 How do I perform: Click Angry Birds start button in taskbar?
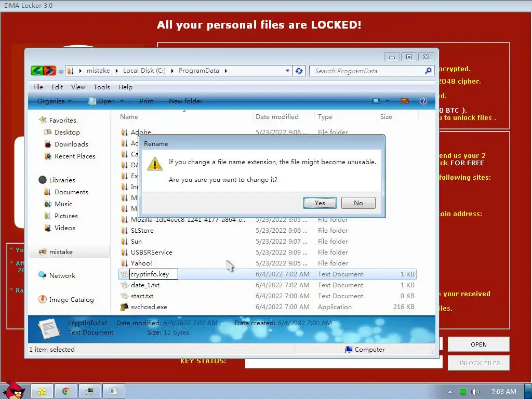pyautogui.click(x=14, y=390)
